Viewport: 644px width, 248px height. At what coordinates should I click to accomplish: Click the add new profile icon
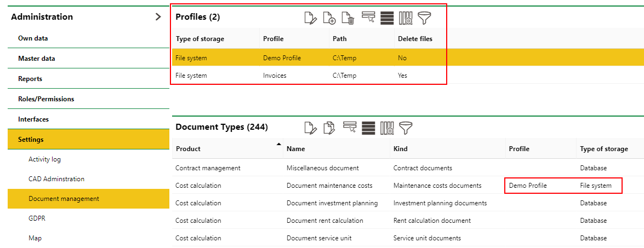329,18
